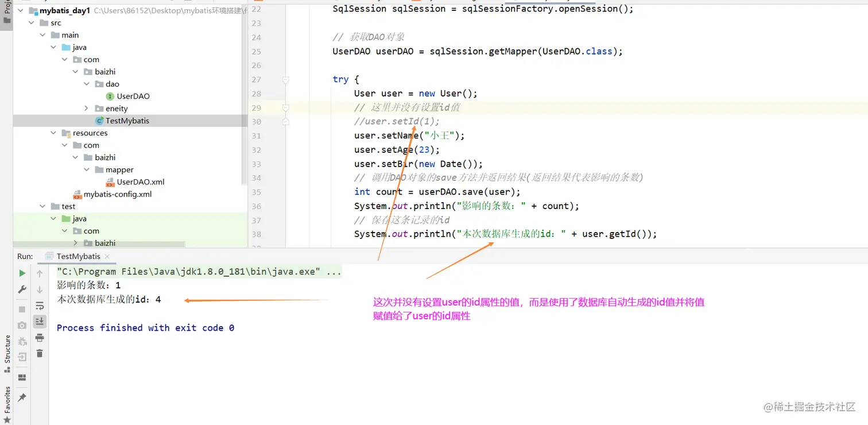Click the Dump Threads camera icon
Image resolution: width=868 pixels, height=425 pixels.
click(x=22, y=325)
